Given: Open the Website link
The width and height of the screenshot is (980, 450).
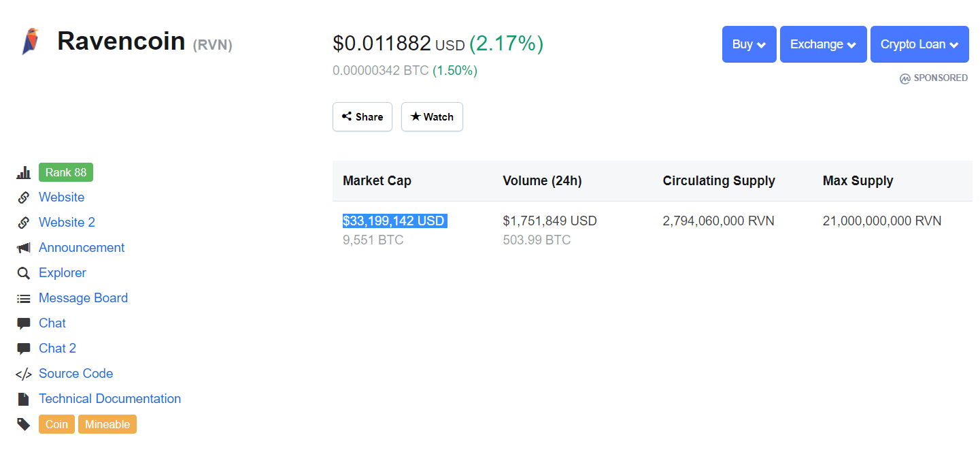Looking at the screenshot, I should (x=62, y=197).
